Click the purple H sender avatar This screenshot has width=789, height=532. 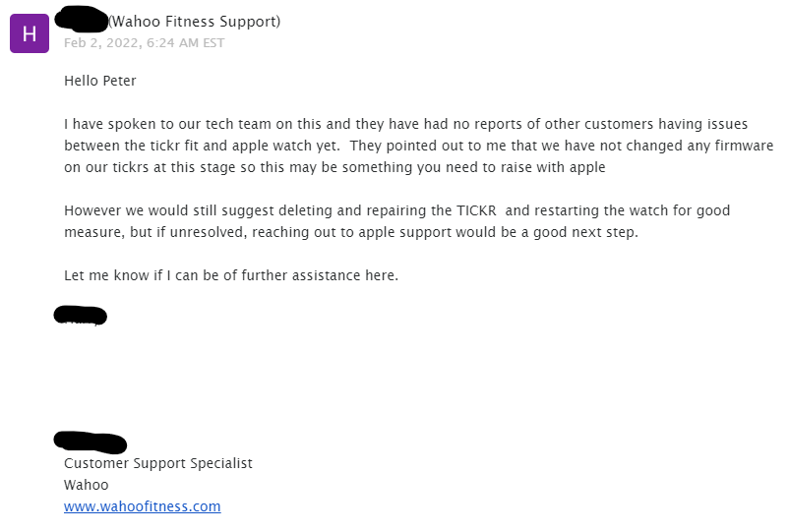[30, 33]
